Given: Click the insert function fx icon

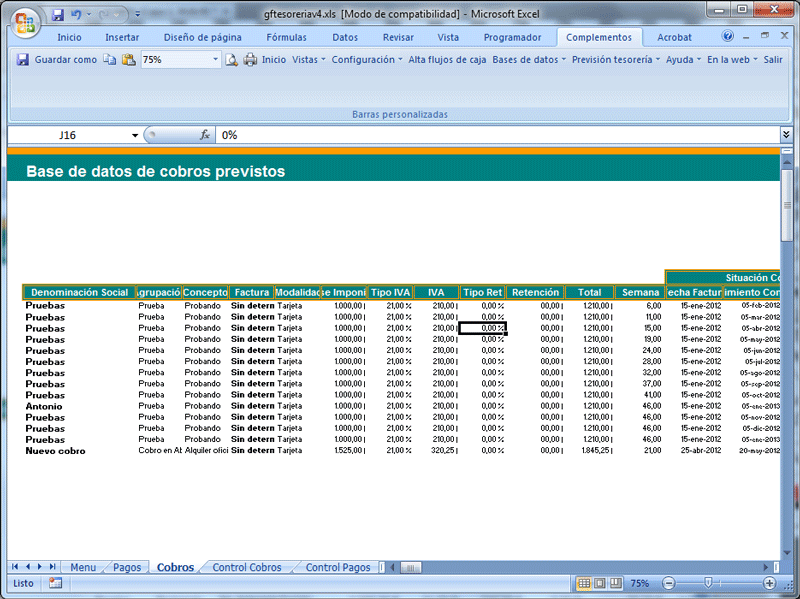Looking at the screenshot, I should (205, 135).
